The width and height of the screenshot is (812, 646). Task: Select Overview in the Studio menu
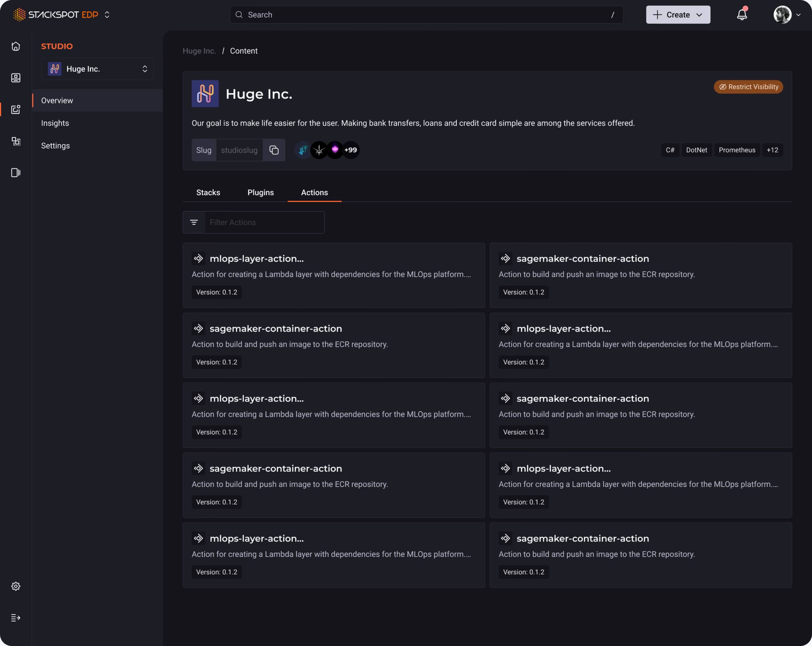click(97, 101)
